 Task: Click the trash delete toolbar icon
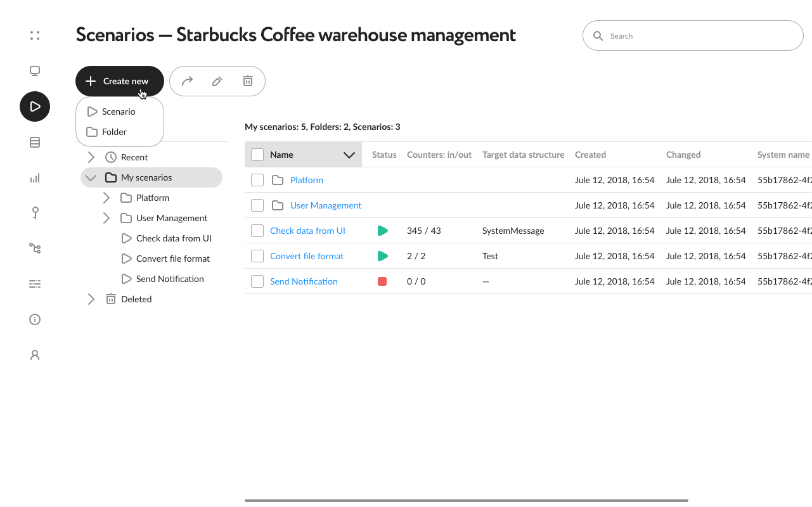click(x=248, y=81)
